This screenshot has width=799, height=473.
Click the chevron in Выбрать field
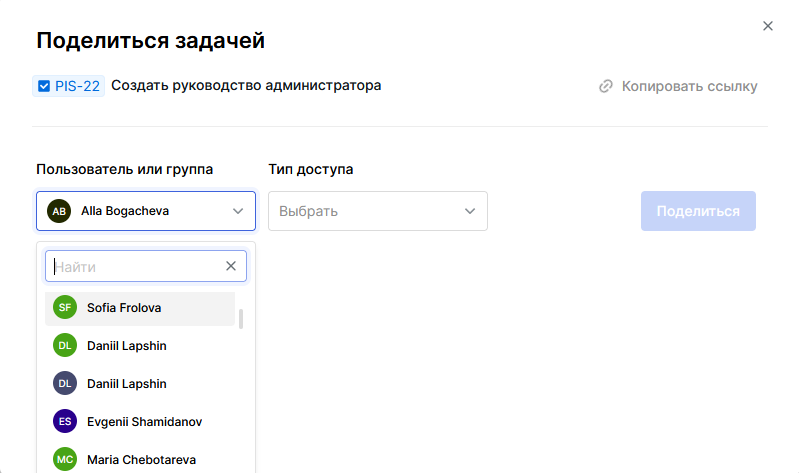pyautogui.click(x=470, y=211)
